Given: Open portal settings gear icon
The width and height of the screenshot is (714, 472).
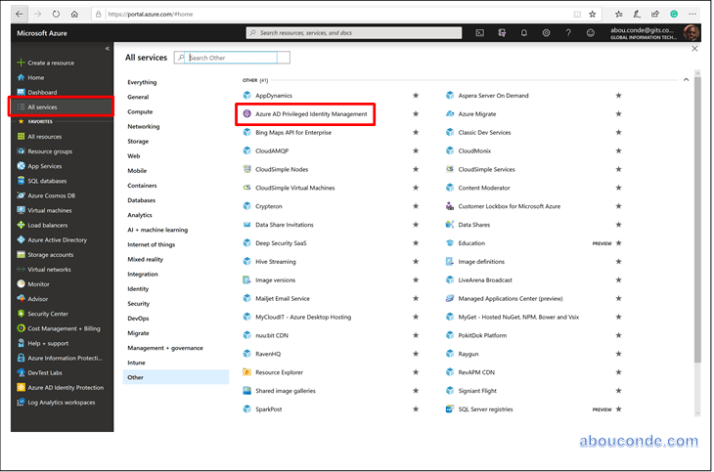Looking at the screenshot, I should (x=546, y=33).
